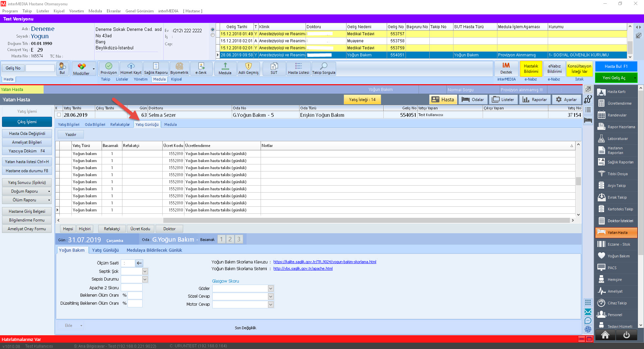Image resolution: width=644 pixels, height=349 pixels.
Task: Click the horizontal scrollbar of the log grid
Action: point(366,220)
